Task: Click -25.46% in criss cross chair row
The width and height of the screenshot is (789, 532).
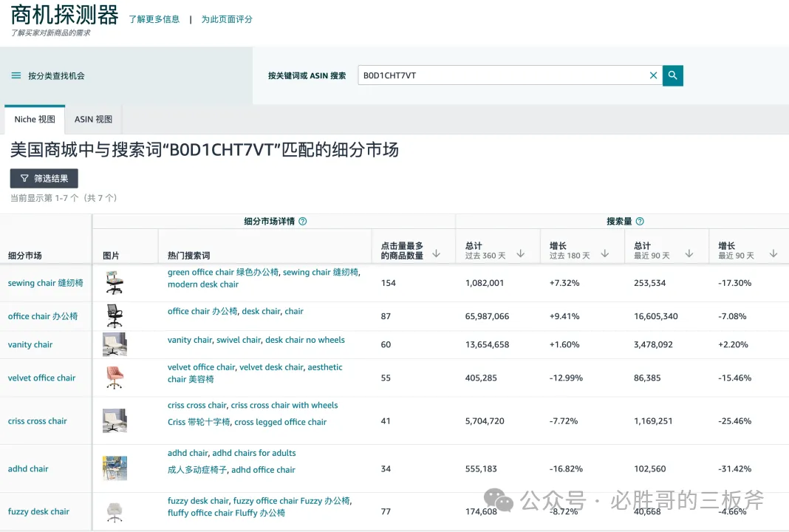Action: pos(734,420)
